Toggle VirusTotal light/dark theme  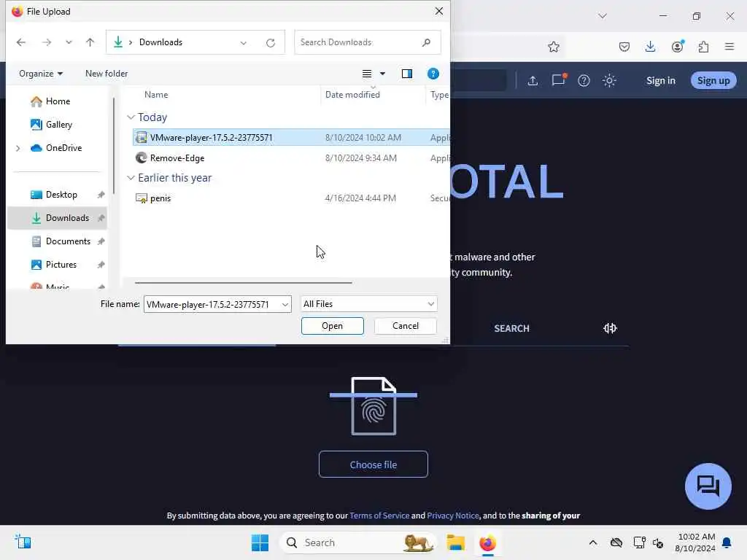pos(609,80)
